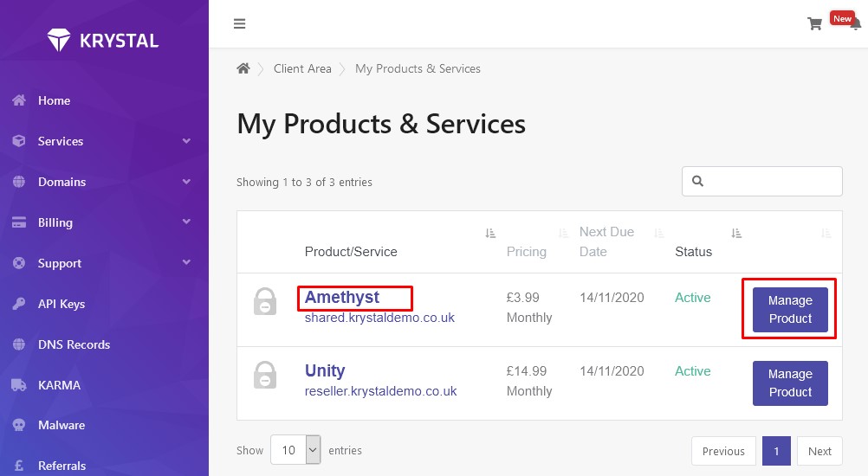Viewport: 868px width, 476px height.
Task: Open DNS Records in the sidebar
Action: (74, 344)
